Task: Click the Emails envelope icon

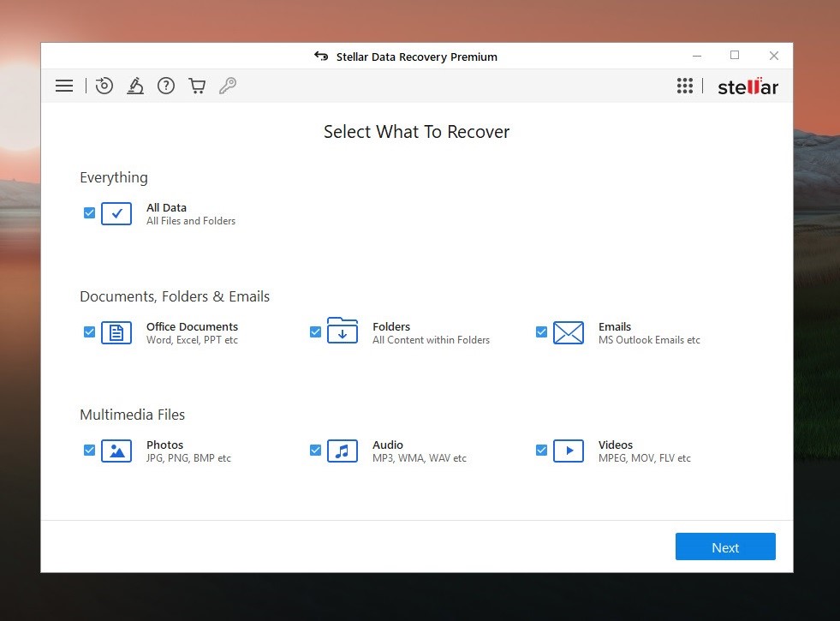Action: pyautogui.click(x=569, y=332)
